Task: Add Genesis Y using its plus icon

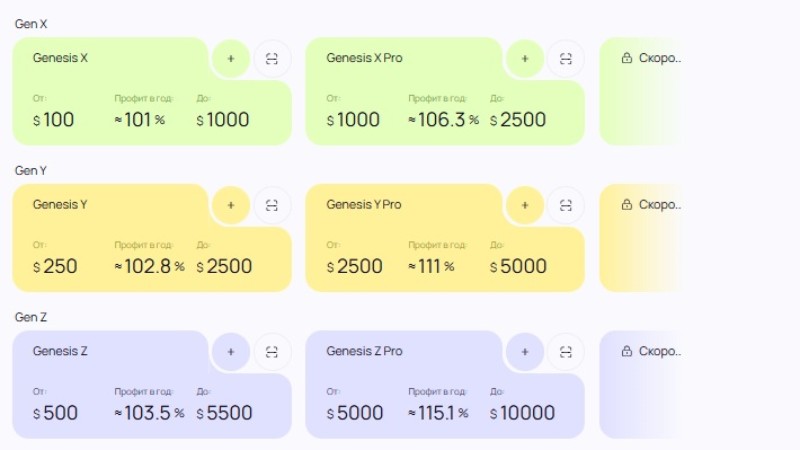Action: (231, 205)
